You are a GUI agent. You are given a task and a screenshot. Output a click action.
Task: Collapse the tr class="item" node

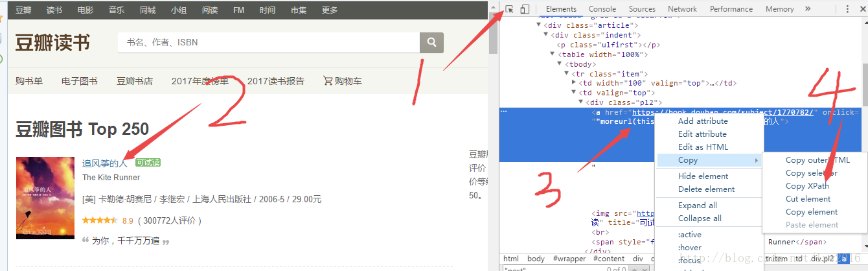point(567,74)
